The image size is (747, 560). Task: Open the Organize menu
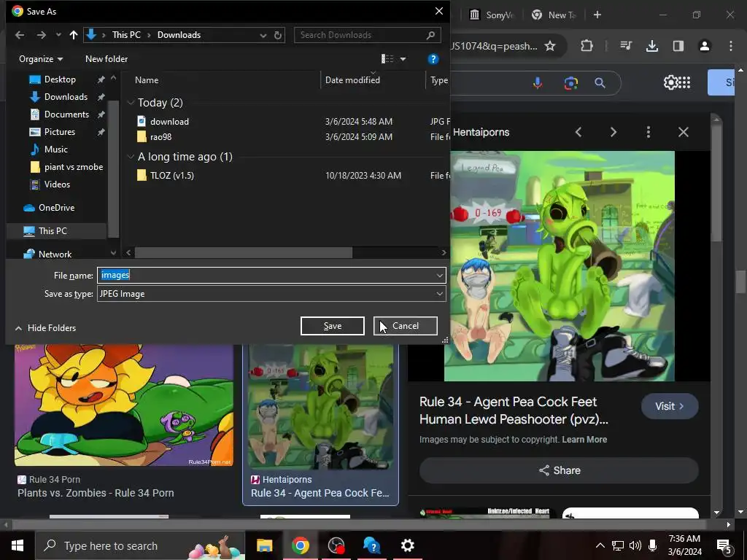41,59
